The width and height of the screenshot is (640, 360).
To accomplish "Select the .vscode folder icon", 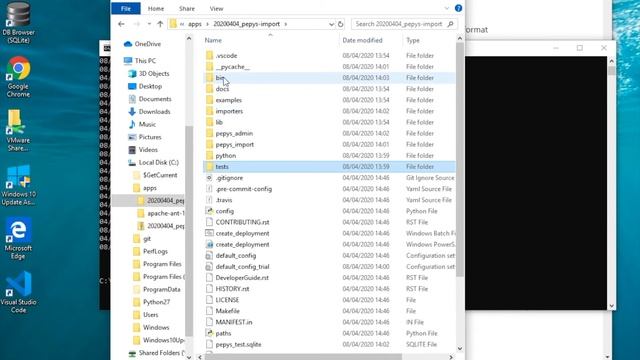I will pyautogui.click(x=209, y=56).
